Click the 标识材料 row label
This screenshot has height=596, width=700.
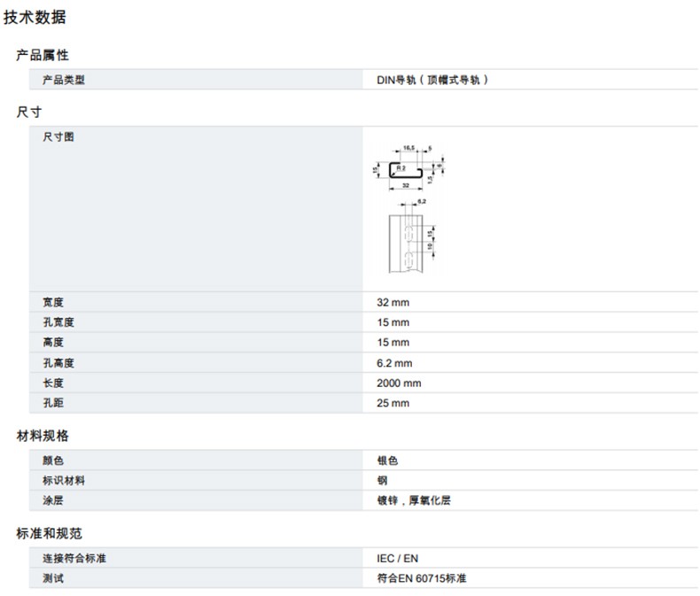[x=64, y=481]
